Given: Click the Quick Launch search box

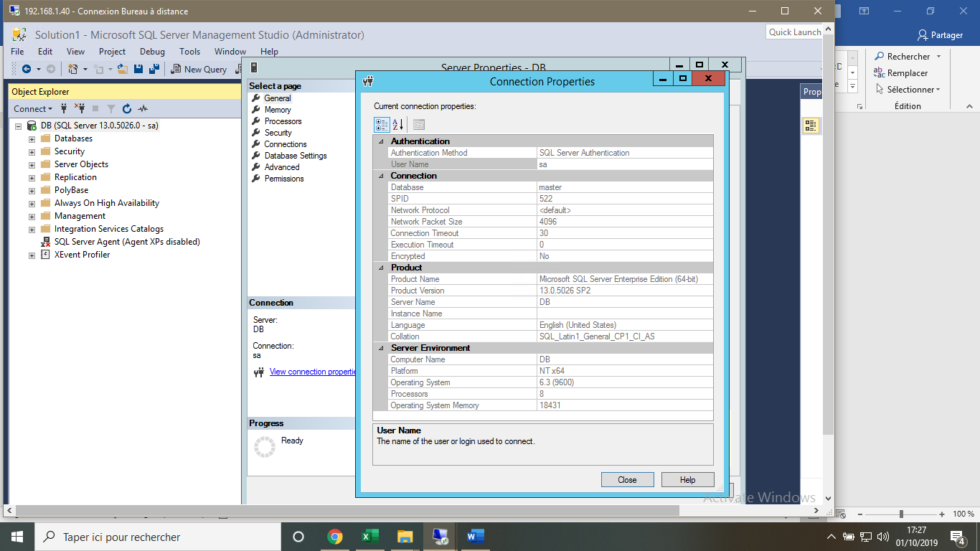Looking at the screenshot, I should click(794, 32).
